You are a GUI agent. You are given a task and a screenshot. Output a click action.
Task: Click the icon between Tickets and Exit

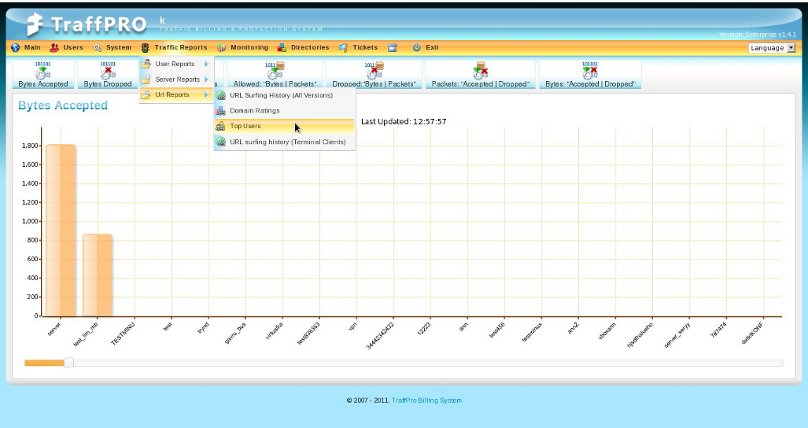(x=393, y=47)
